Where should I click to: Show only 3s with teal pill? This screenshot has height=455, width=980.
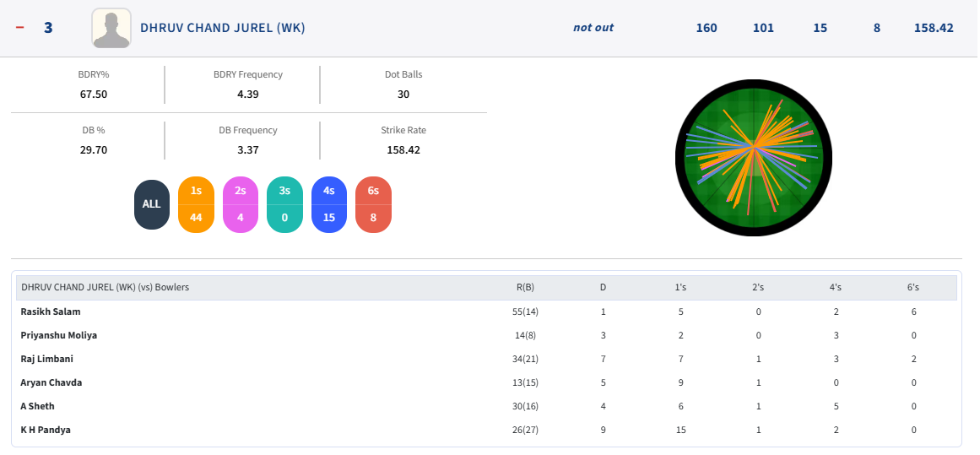click(284, 204)
